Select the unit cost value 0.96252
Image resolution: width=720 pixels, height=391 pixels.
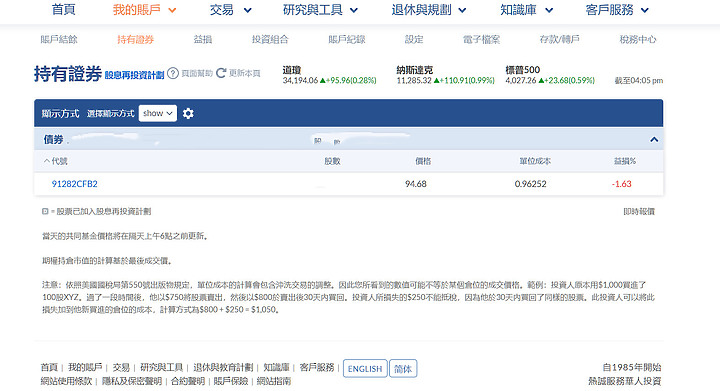[x=530, y=184]
